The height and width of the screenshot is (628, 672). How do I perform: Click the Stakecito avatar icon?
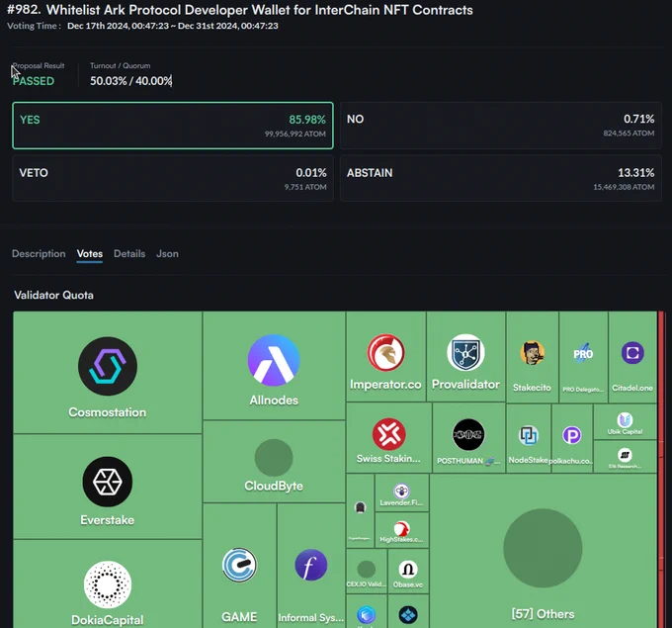(x=533, y=353)
